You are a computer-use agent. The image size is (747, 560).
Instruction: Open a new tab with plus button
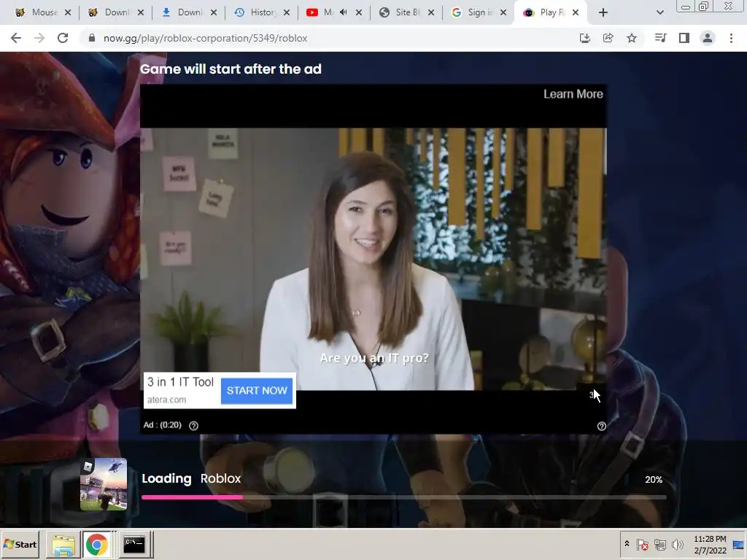[x=603, y=12]
